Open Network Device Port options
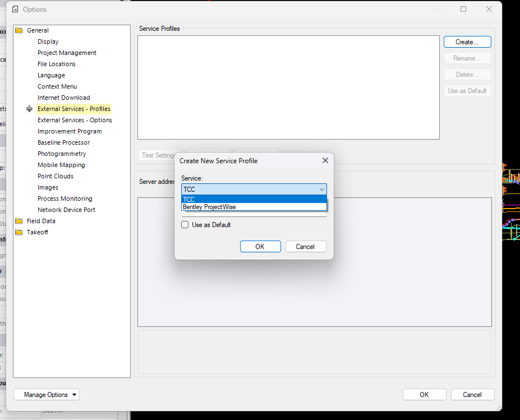The image size is (520, 420). click(x=67, y=210)
